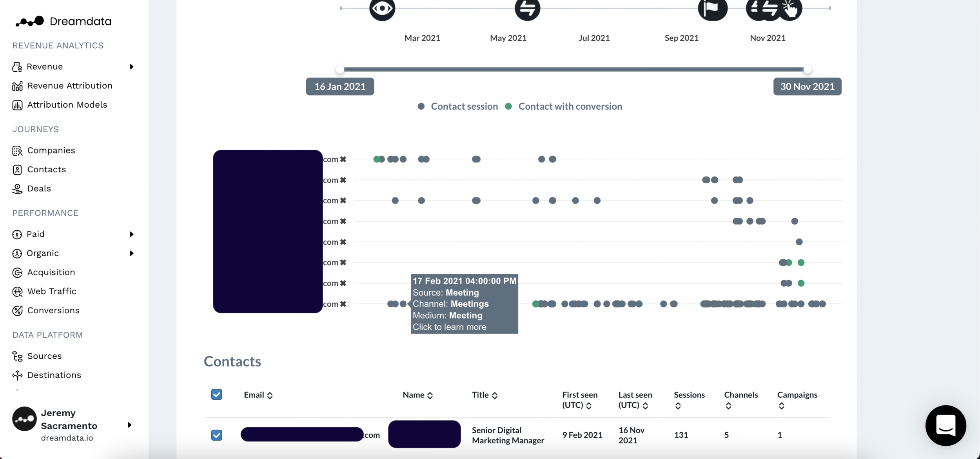The height and width of the screenshot is (459, 980).
Task: Uncheck the Senior Digital Marketing Manager row
Action: 216,435
